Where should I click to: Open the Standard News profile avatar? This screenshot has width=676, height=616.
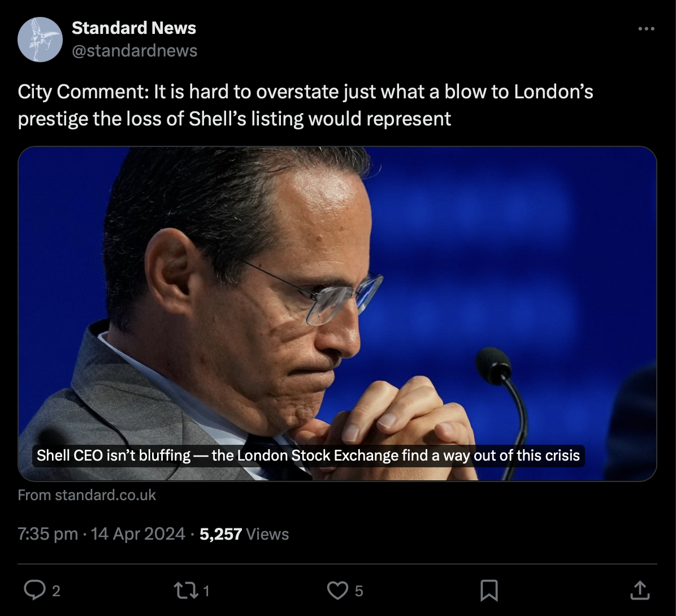point(40,39)
